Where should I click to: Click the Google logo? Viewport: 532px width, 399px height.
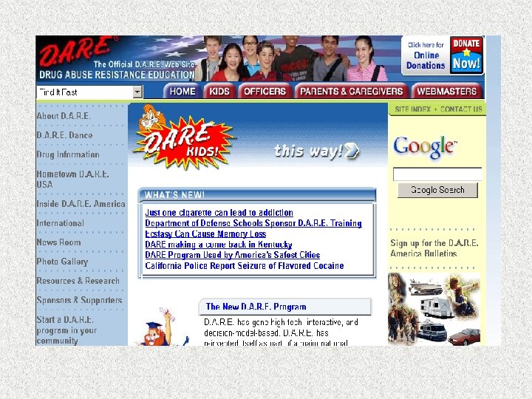(425, 147)
